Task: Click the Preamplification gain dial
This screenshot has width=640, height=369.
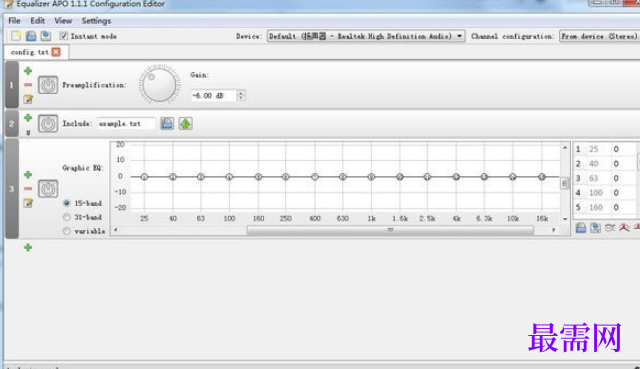Action: [160, 85]
